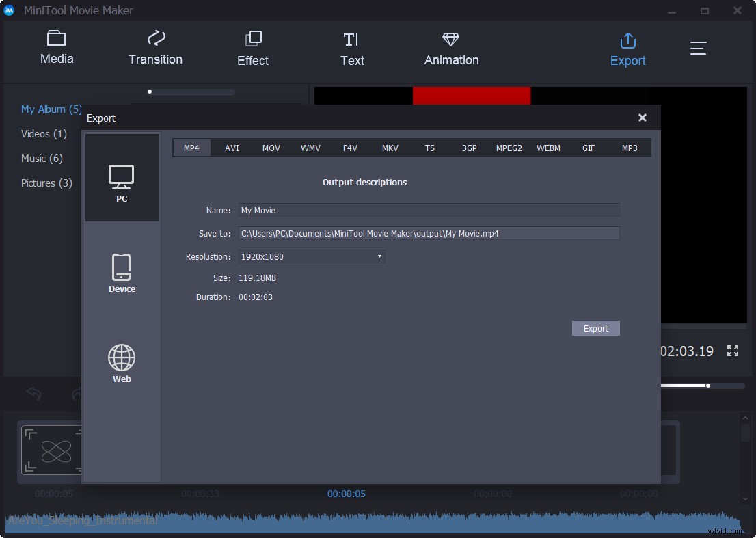
Task: Open the Effect panel
Action: pos(253,46)
